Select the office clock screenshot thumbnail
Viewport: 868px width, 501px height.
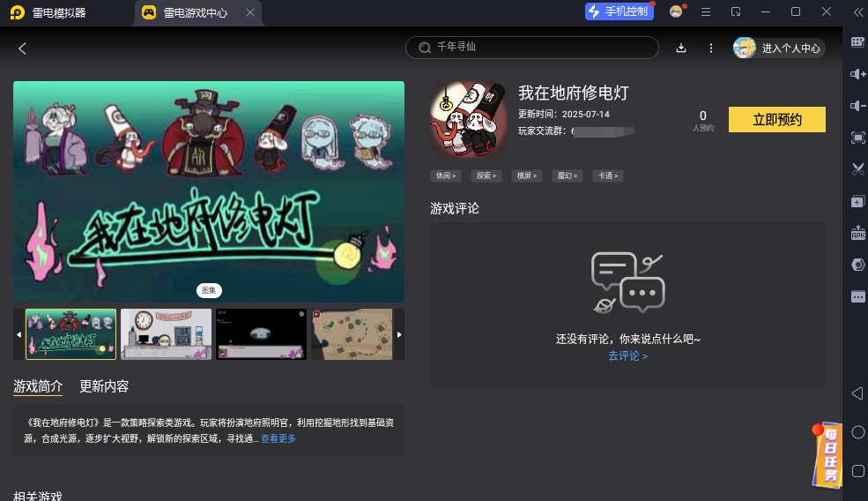[166, 334]
